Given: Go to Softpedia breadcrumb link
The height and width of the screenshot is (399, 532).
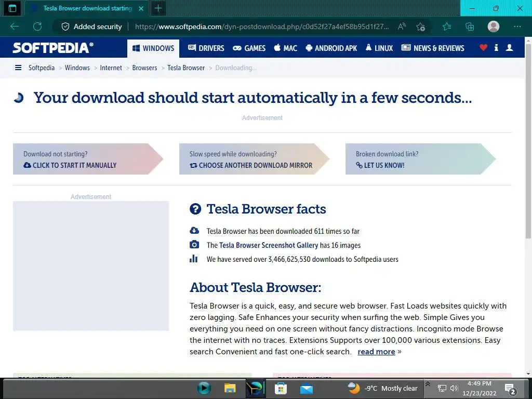Looking at the screenshot, I should (x=42, y=68).
